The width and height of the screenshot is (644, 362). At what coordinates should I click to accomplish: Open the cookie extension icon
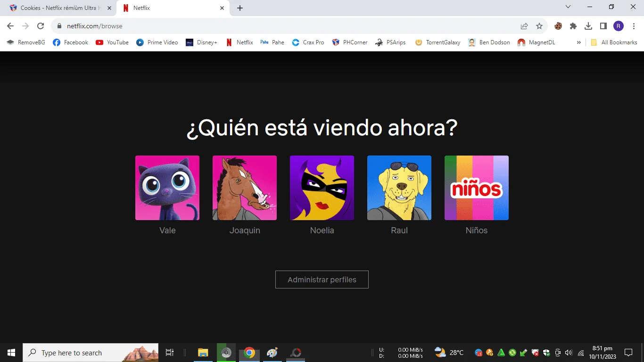coord(558,26)
